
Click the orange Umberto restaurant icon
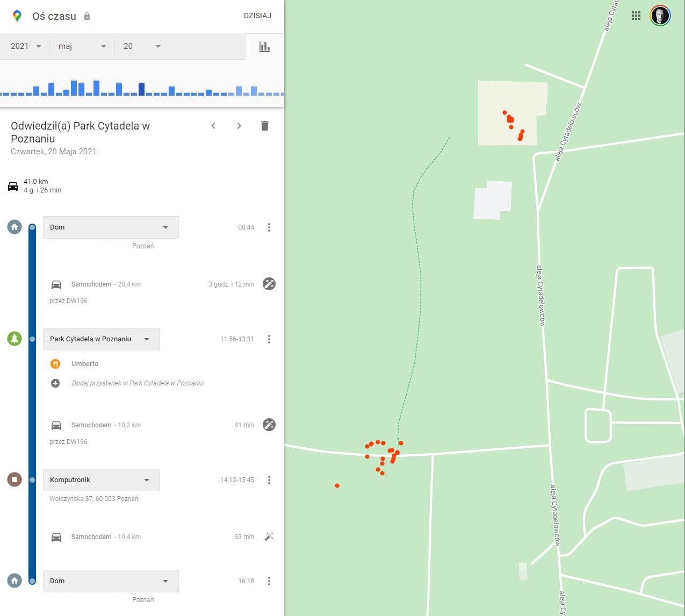(x=55, y=364)
